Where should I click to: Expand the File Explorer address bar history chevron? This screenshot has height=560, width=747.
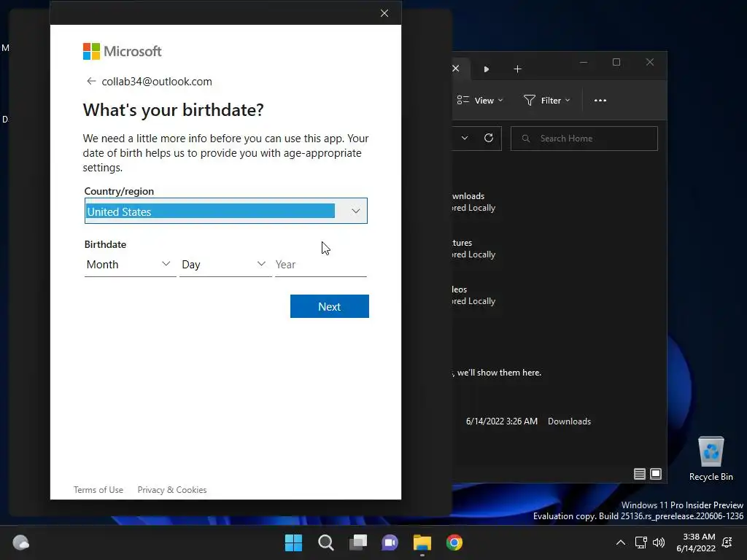(465, 138)
